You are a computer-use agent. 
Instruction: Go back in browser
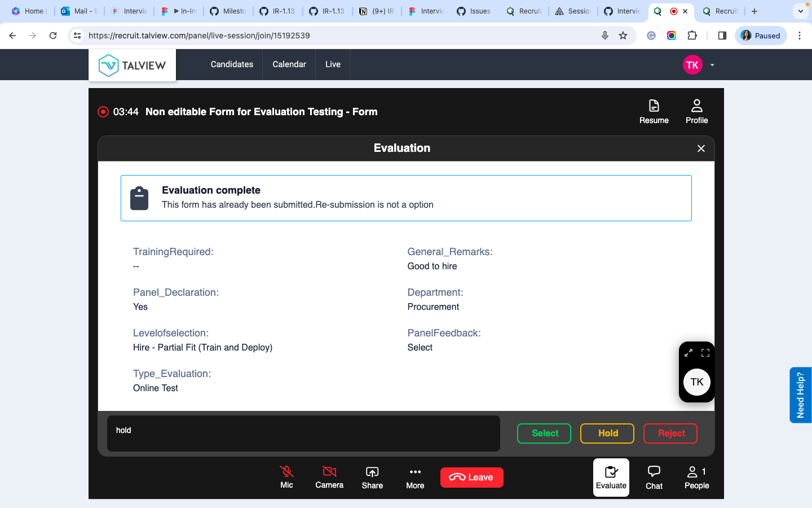pyautogui.click(x=12, y=36)
